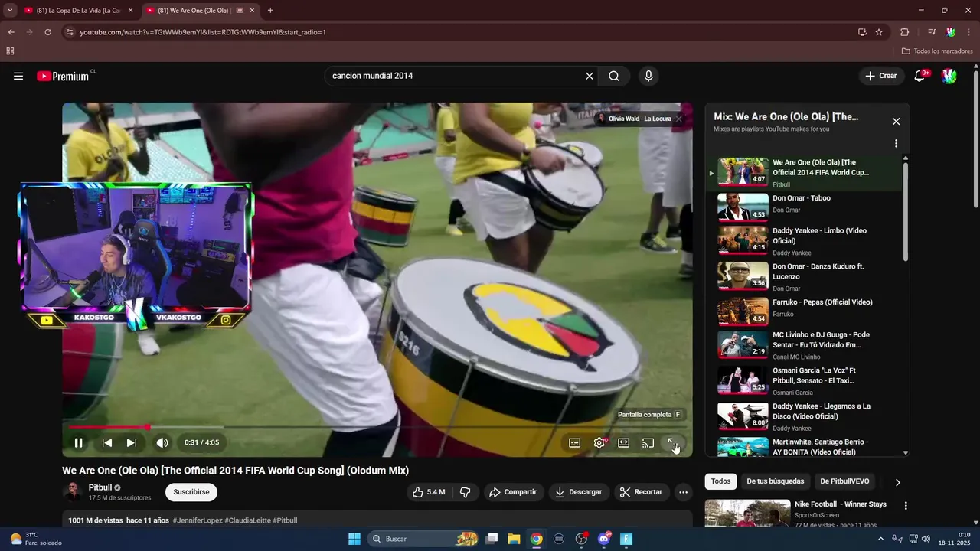Open File Explorer from taskbar

514,539
